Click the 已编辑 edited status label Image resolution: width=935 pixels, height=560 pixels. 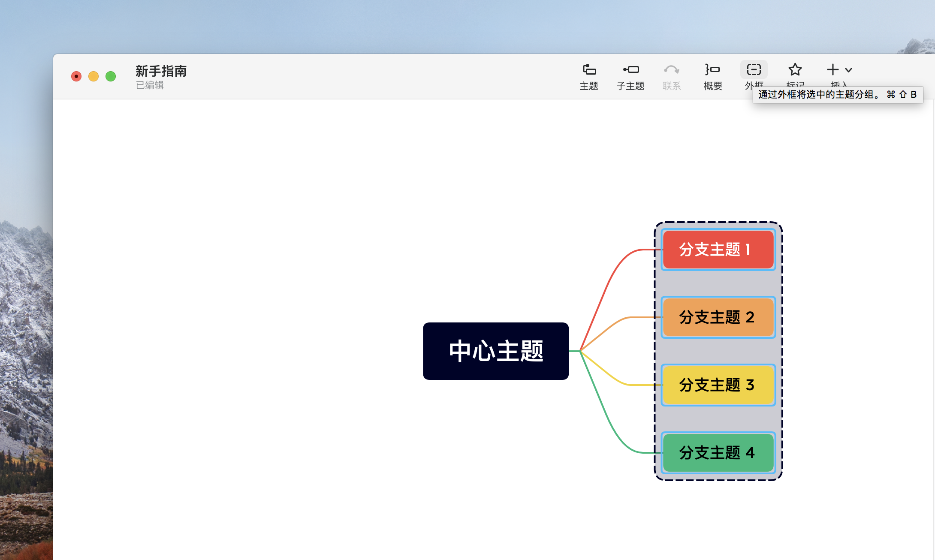pos(150,85)
